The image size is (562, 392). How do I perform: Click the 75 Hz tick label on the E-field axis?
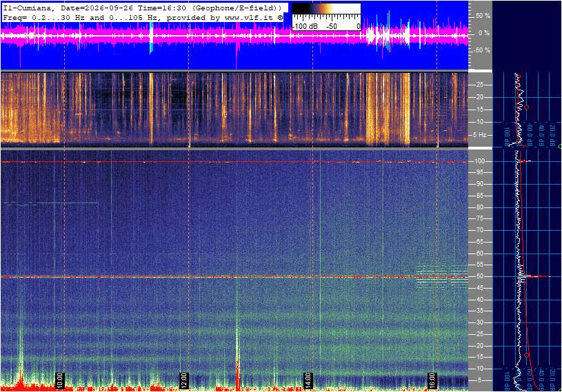pos(479,218)
